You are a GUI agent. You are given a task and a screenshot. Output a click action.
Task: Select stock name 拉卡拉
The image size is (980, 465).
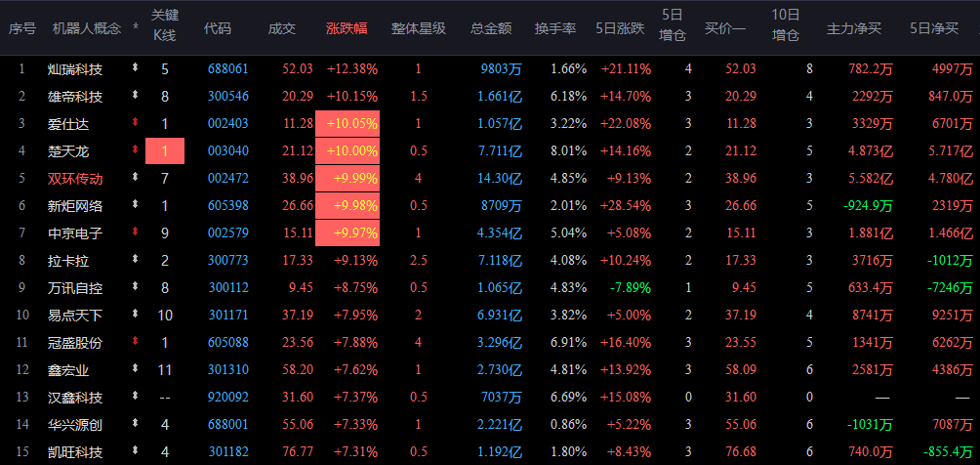click(x=68, y=261)
